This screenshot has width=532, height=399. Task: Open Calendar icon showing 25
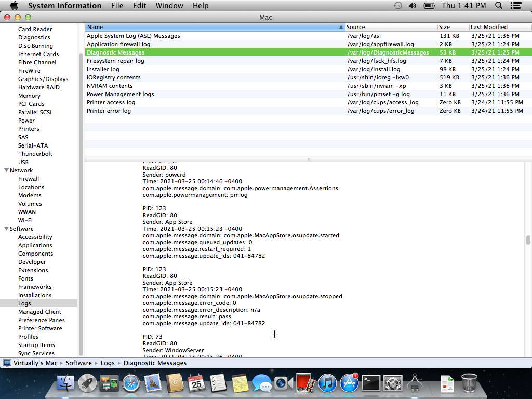pos(196,383)
